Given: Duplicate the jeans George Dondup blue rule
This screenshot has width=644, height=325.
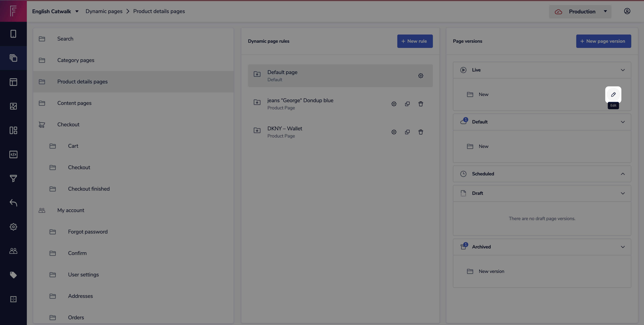Looking at the screenshot, I should (x=407, y=104).
